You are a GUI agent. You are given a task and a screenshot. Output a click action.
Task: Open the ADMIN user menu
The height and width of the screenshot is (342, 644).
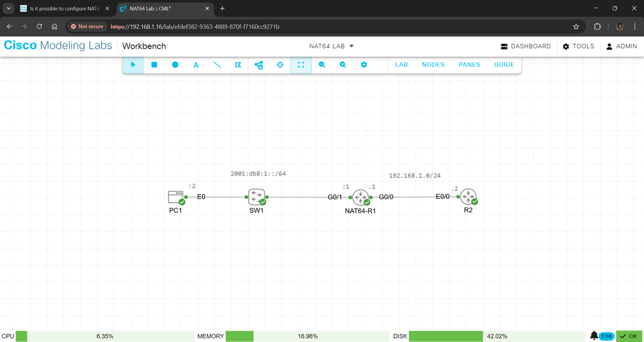[621, 46]
